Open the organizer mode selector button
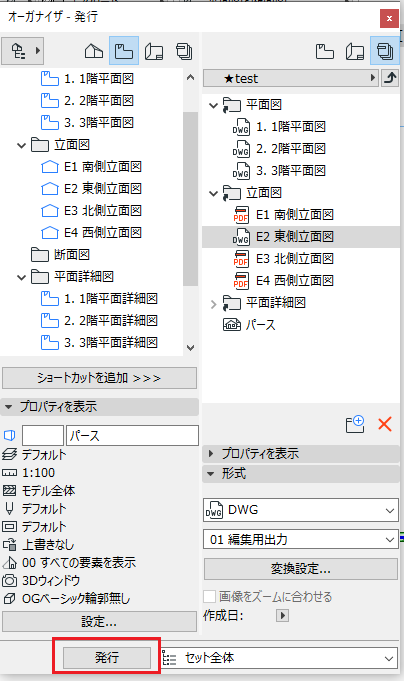 pos(22,51)
